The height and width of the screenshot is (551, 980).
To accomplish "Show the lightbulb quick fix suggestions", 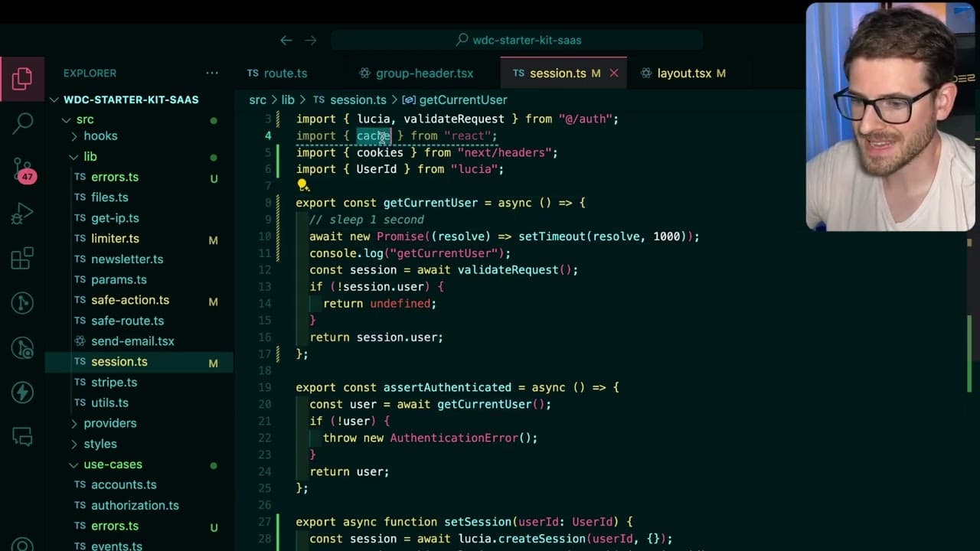I will [x=302, y=185].
